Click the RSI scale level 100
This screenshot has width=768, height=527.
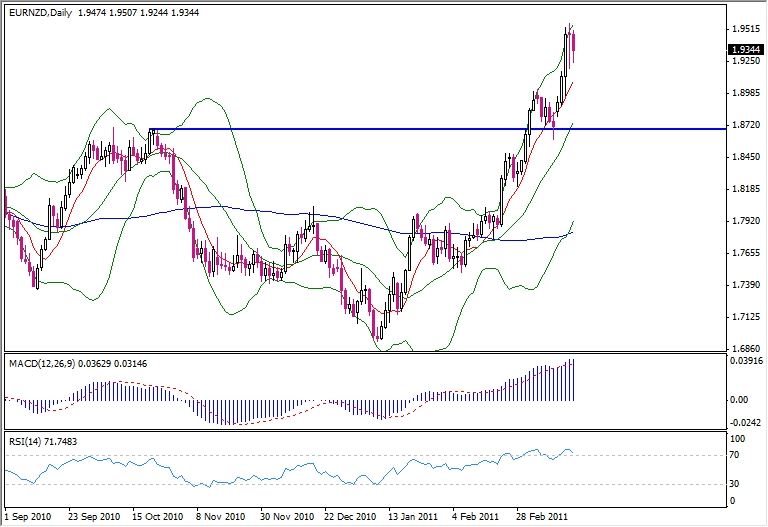[x=737, y=439]
